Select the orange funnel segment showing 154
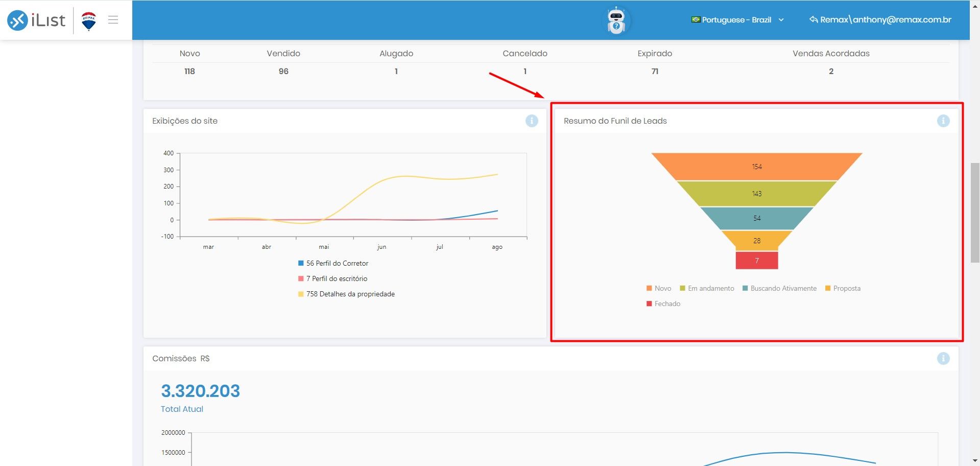Screen dimensions: 980x466 [757, 167]
